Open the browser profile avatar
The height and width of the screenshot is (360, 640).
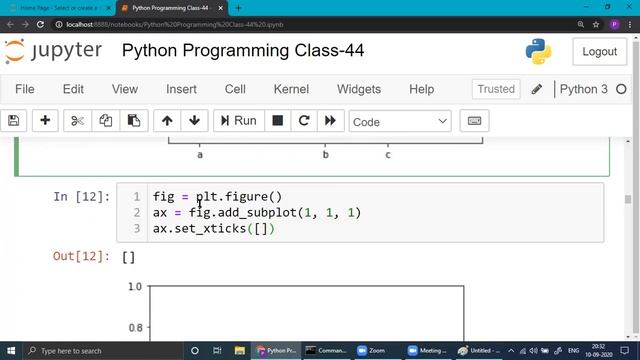click(x=614, y=24)
